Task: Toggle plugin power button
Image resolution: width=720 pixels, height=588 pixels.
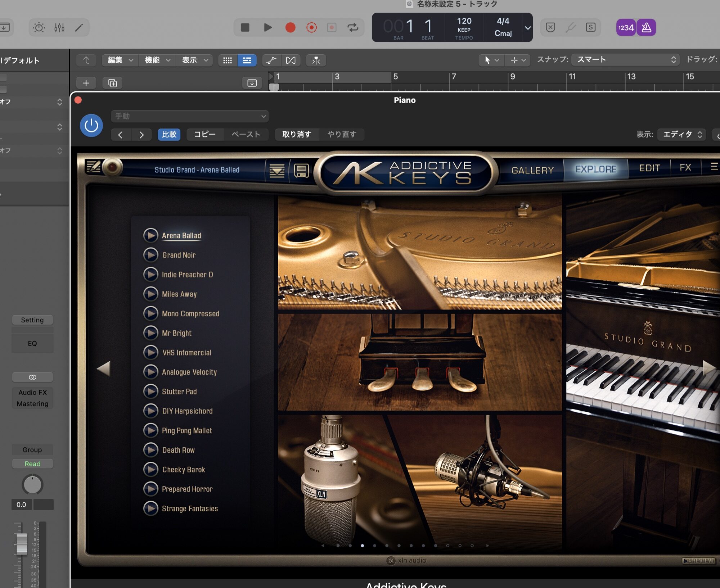Action: tap(91, 125)
